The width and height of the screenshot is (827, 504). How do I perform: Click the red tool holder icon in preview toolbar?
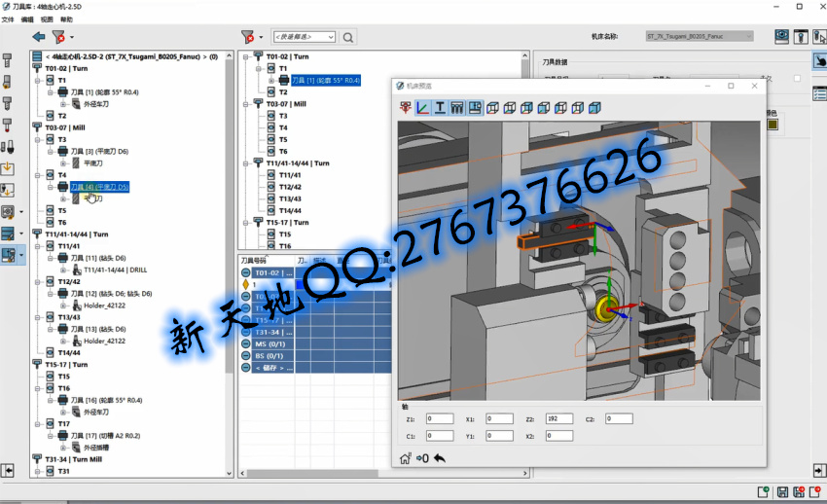click(x=405, y=108)
